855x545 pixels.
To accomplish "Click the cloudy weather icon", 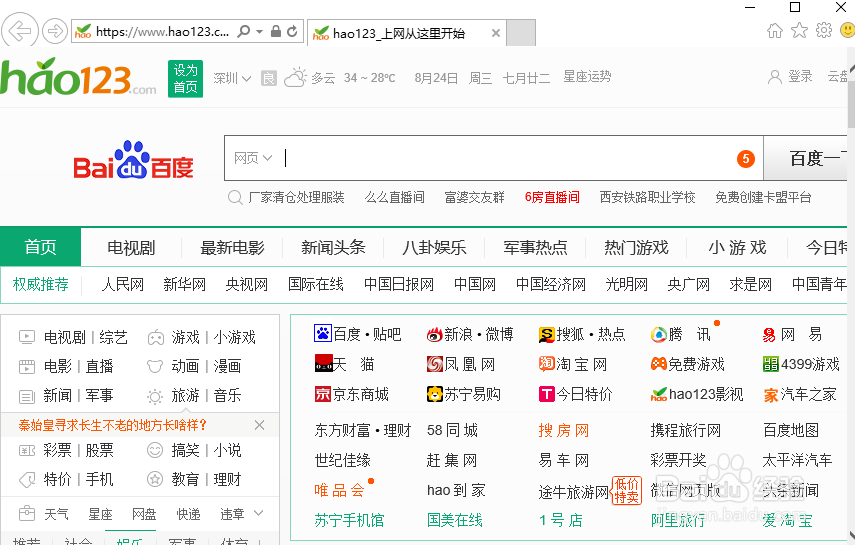I will 296,77.
